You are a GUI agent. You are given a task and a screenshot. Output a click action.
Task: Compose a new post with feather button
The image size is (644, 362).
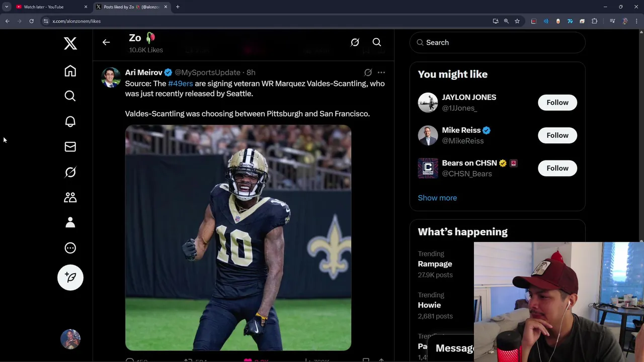point(70,278)
